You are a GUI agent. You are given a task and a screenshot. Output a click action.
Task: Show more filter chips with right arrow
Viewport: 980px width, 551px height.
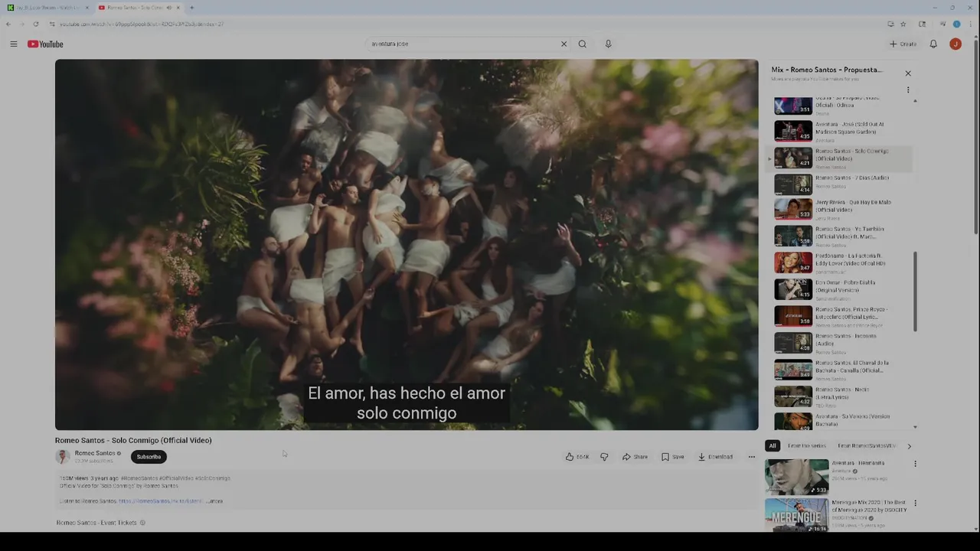909,446
